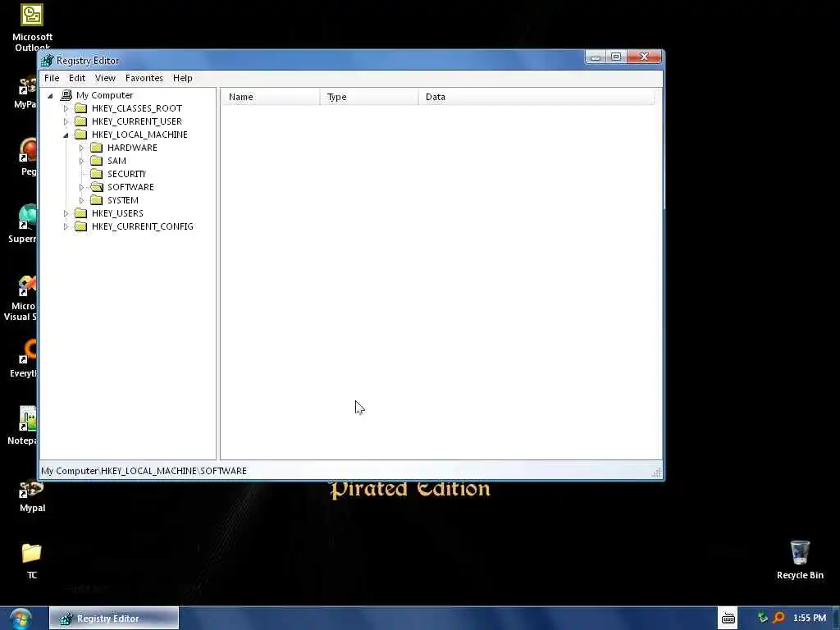Select the HKEY_CURRENT_CONFIG label
This screenshot has height=630, width=840.
pyautogui.click(x=143, y=226)
